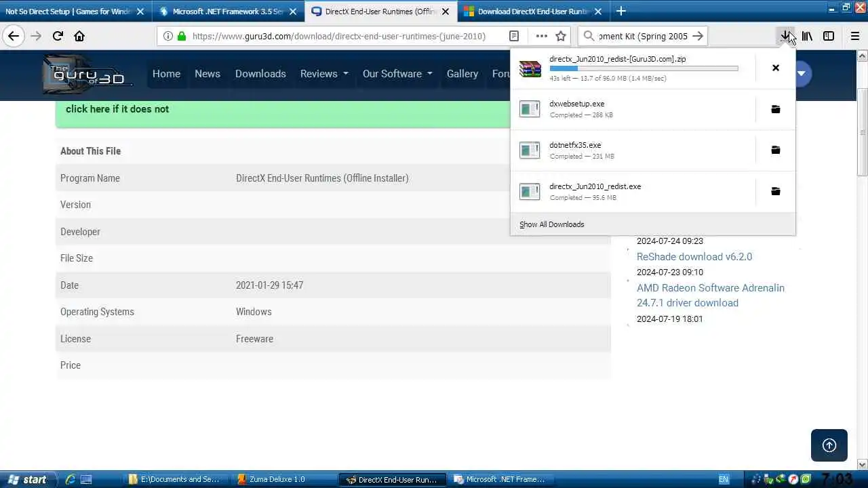The width and height of the screenshot is (868, 488).
Task: Open ReShade download v6.2.0 link
Action: pyautogui.click(x=694, y=257)
